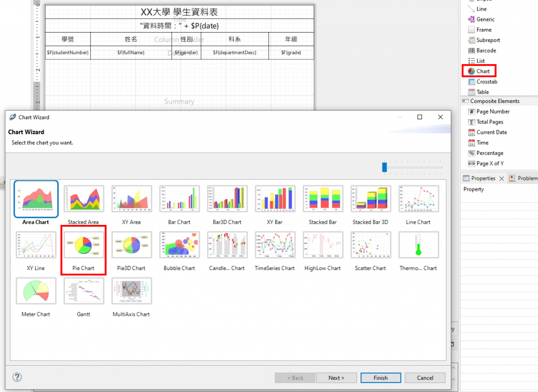Select the MultiAxis Chart icon

pyautogui.click(x=132, y=291)
